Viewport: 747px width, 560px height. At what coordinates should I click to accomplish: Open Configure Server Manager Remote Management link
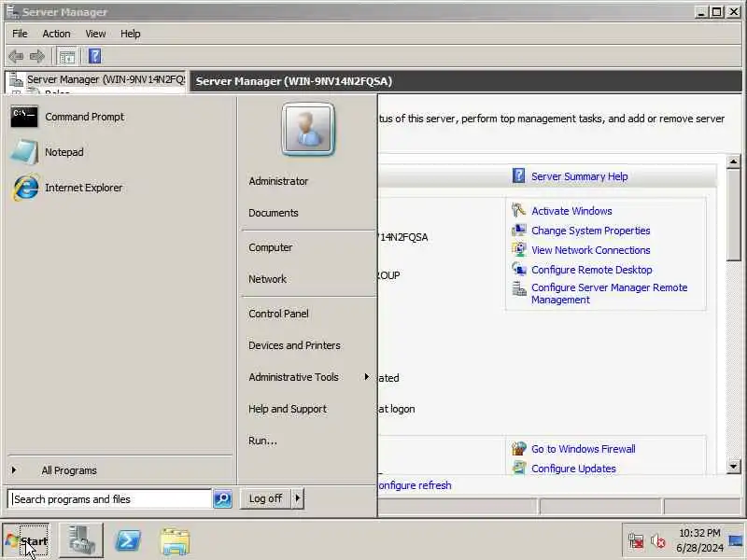pos(610,293)
